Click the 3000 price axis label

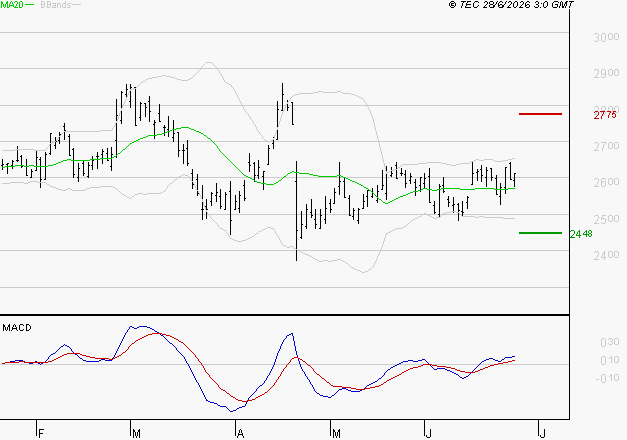[x=607, y=38]
